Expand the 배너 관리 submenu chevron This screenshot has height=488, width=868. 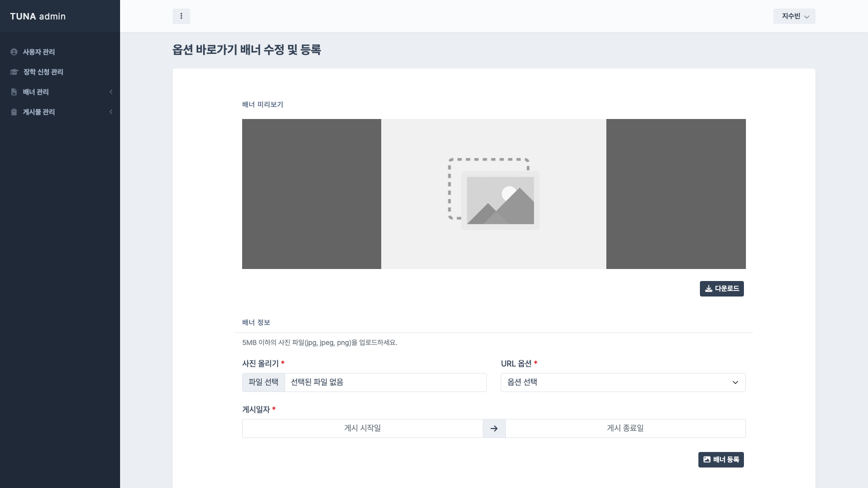111,92
